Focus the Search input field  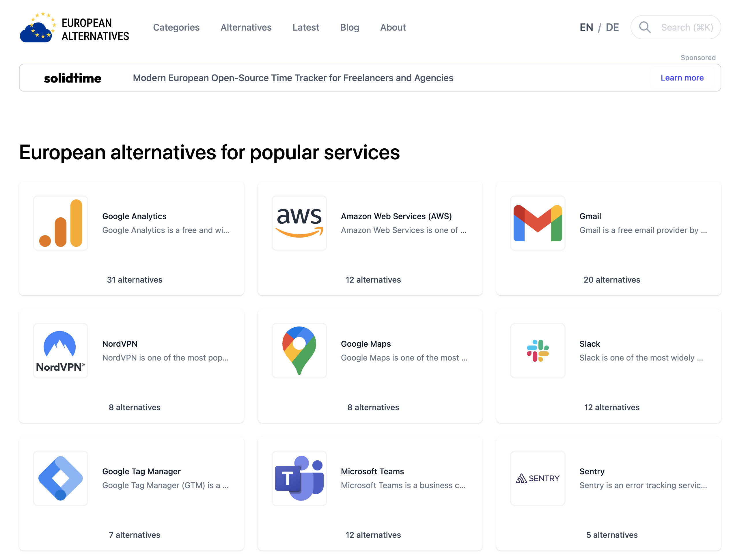[x=686, y=28]
